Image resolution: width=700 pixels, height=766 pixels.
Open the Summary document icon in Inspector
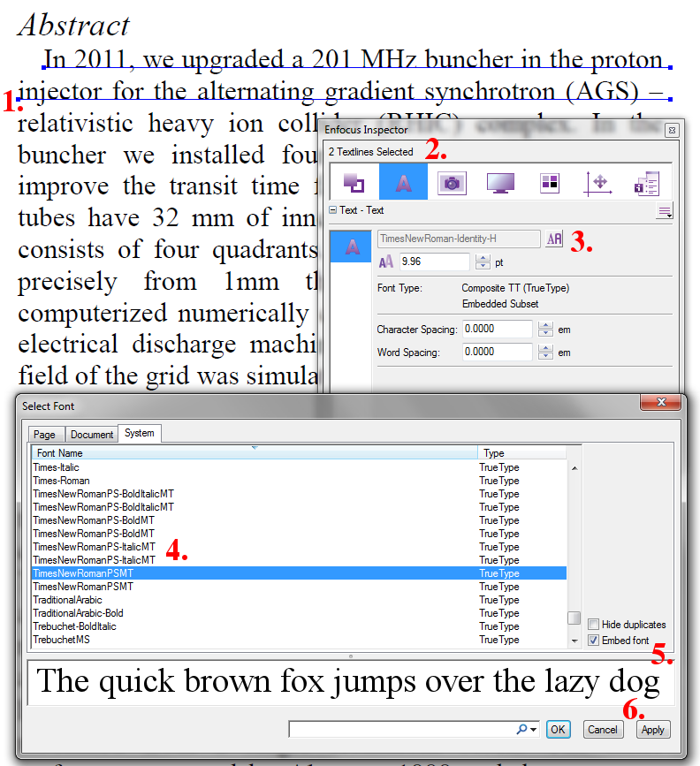(x=647, y=183)
